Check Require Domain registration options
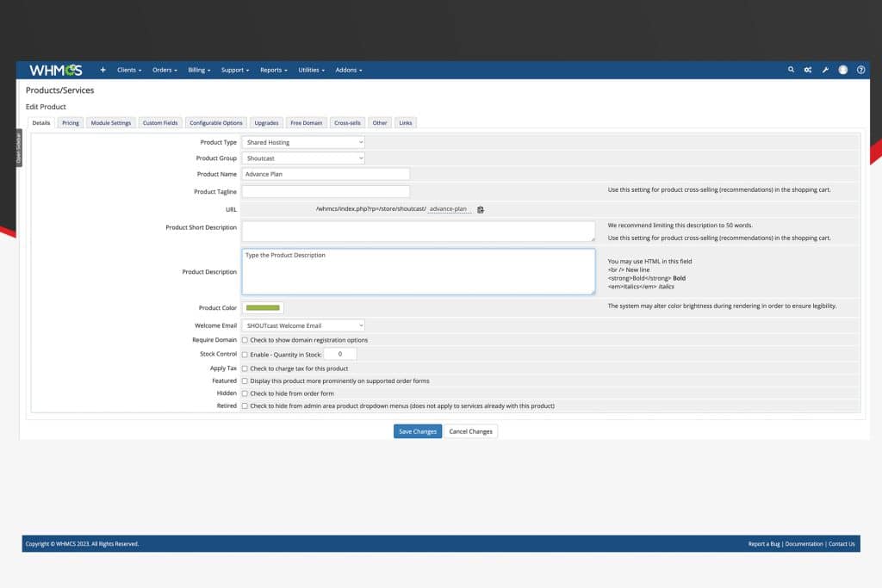This screenshot has height=588, width=882. click(245, 340)
